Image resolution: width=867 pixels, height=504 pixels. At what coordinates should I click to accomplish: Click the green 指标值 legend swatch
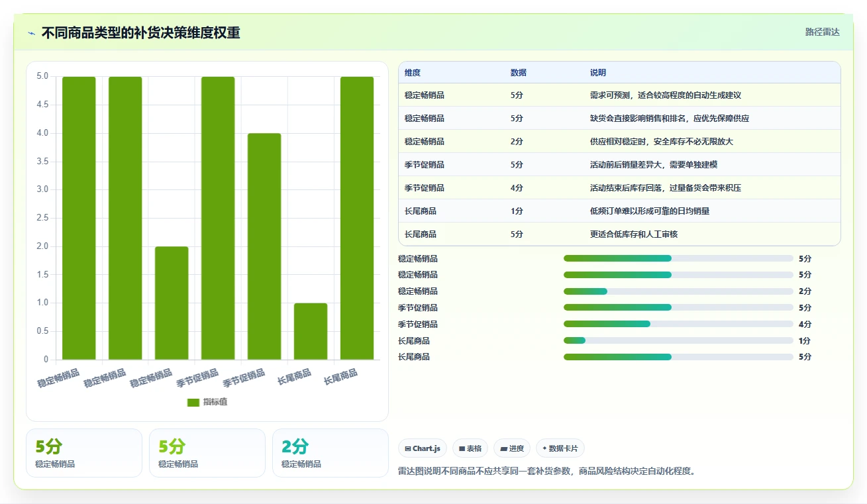[x=193, y=403]
